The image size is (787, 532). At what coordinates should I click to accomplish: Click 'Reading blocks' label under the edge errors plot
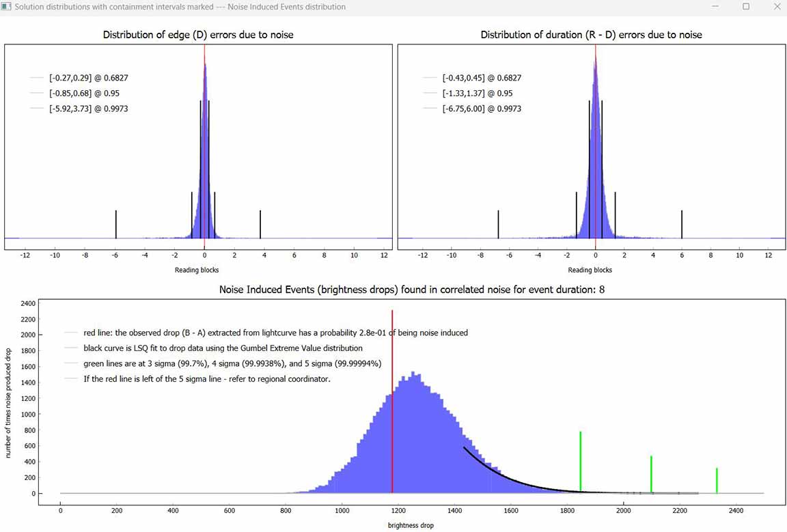pyautogui.click(x=197, y=270)
